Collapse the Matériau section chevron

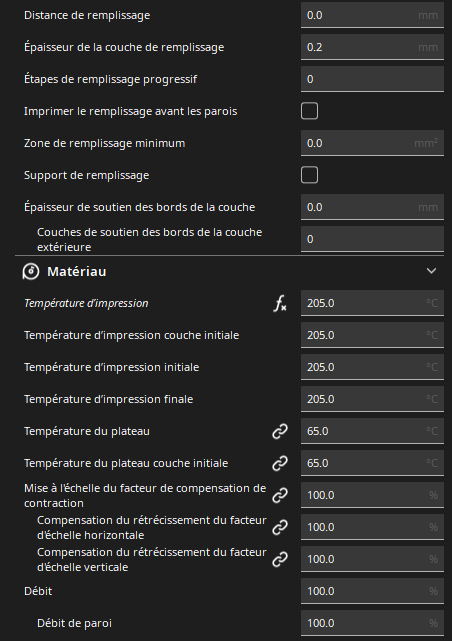(431, 271)
